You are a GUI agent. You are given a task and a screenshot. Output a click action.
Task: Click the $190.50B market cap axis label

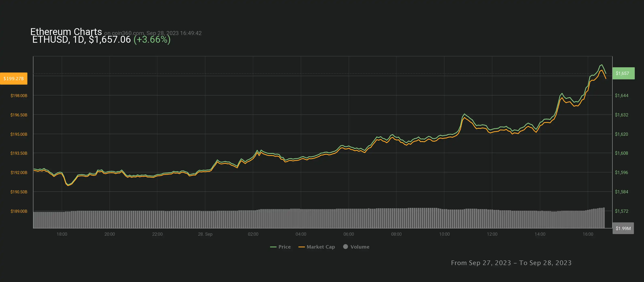[x=19, y=192]
